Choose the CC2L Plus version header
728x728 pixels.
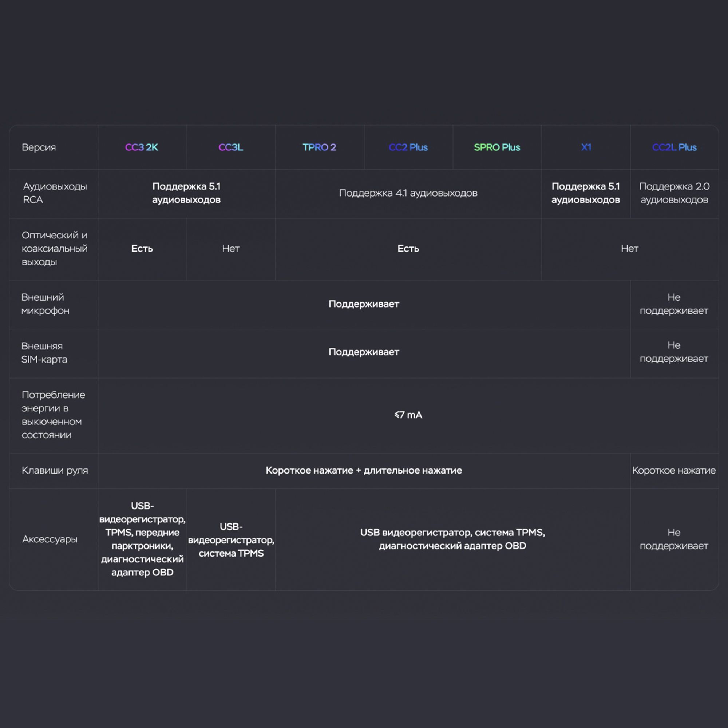point(674,147)
